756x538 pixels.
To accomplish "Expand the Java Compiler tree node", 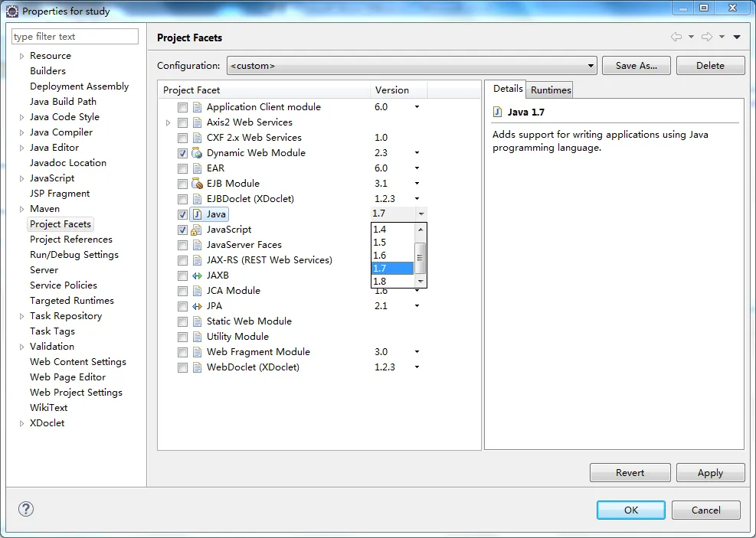I will [21, 132].
